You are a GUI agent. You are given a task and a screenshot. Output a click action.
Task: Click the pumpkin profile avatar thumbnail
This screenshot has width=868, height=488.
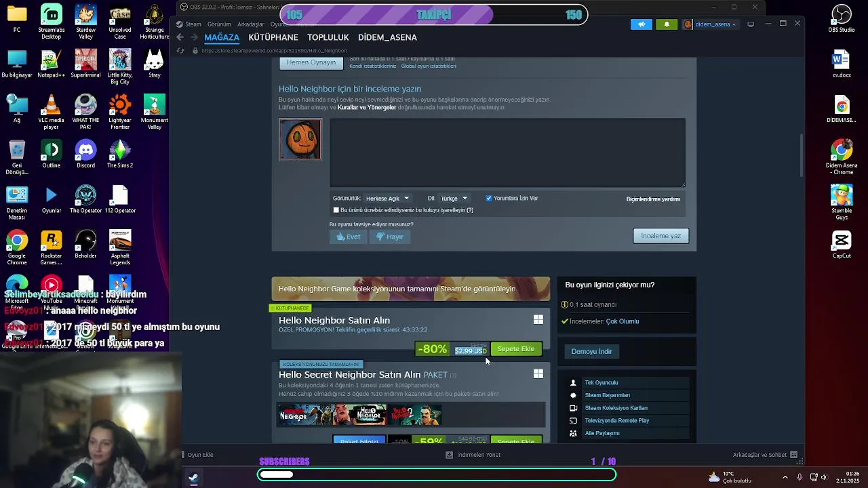[300, 140]
